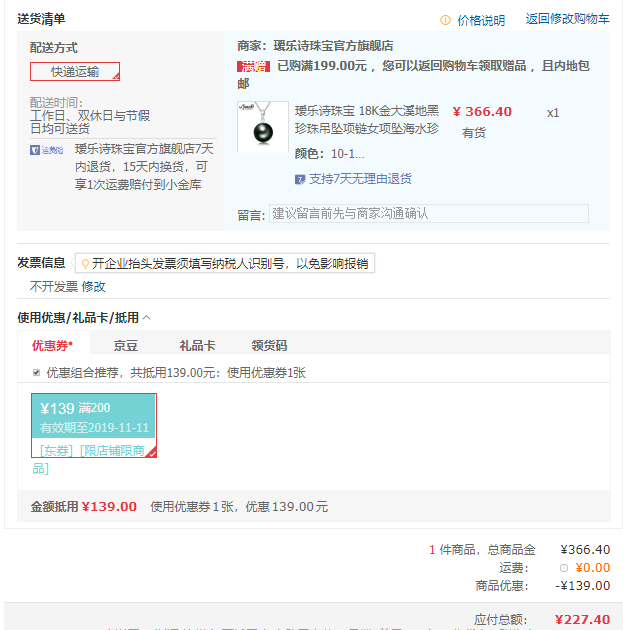Click 应付总额 ¥227.40 total

pyautogui.click(x=582, y=619)
